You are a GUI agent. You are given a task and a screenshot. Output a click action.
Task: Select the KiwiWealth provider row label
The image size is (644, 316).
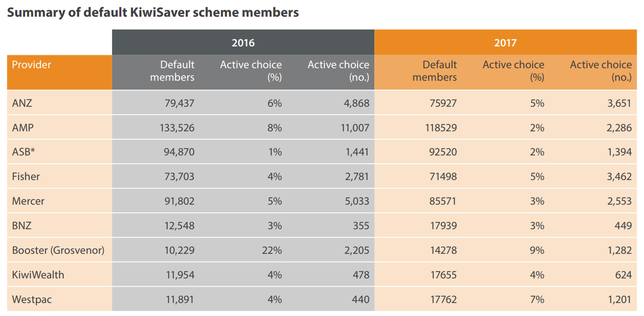pyautogui.click(x=38, y=275)
